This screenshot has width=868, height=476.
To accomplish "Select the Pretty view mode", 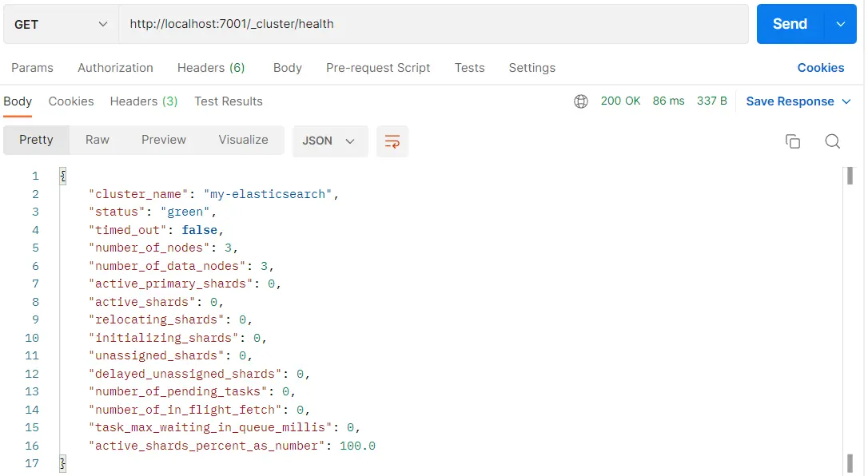I will tap(37, 140).
